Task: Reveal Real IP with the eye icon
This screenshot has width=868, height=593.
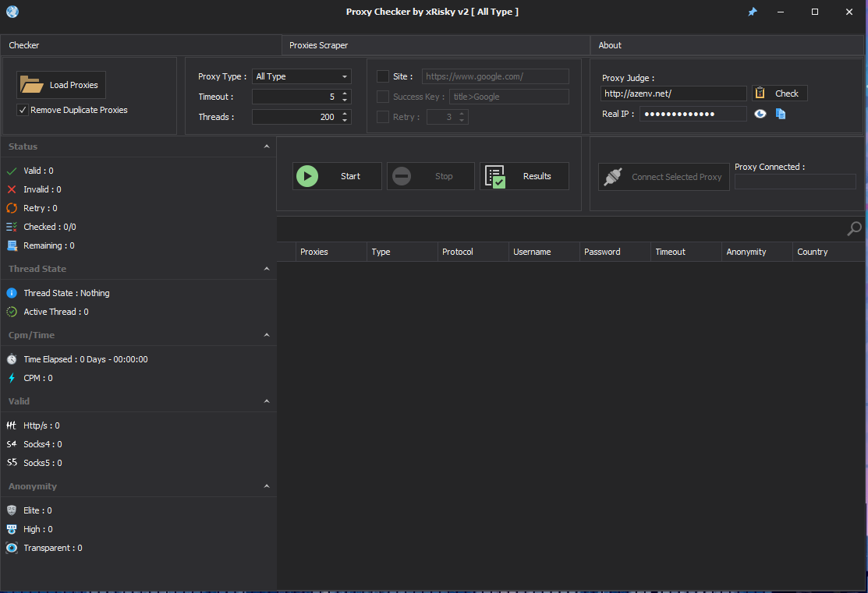Action: 760,114
